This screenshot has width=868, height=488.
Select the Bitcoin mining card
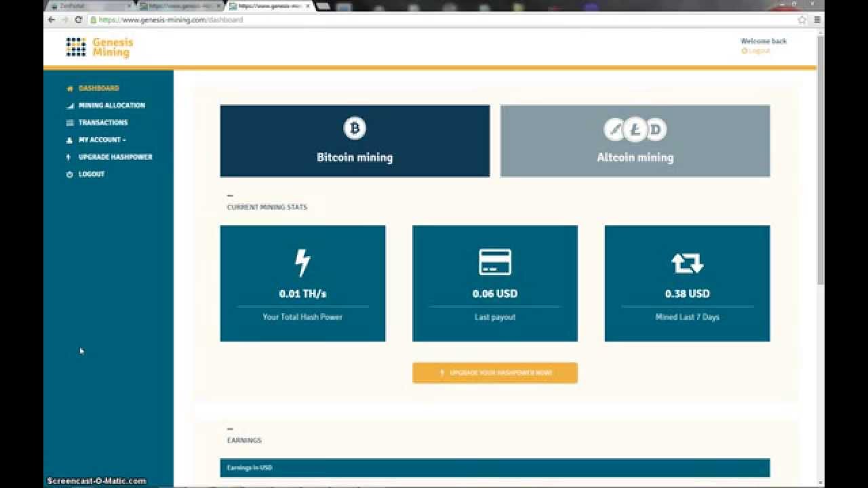point(355,141)
